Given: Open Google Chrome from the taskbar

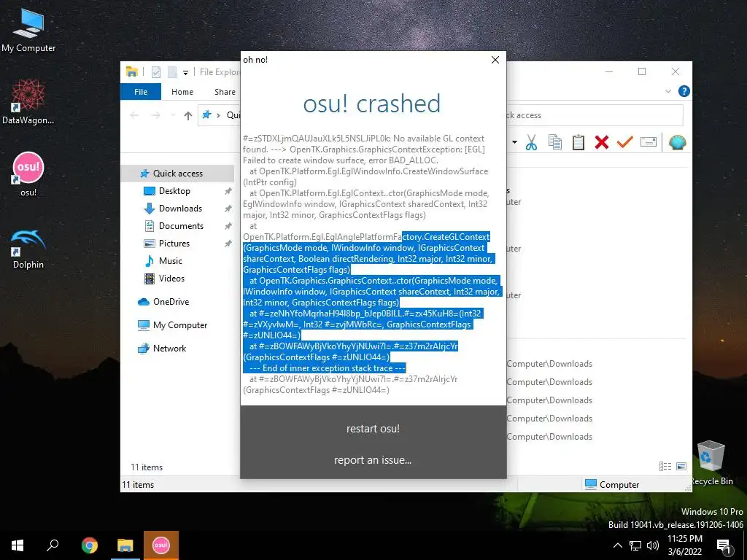Looking at the screenshot, I should point(89,545).
